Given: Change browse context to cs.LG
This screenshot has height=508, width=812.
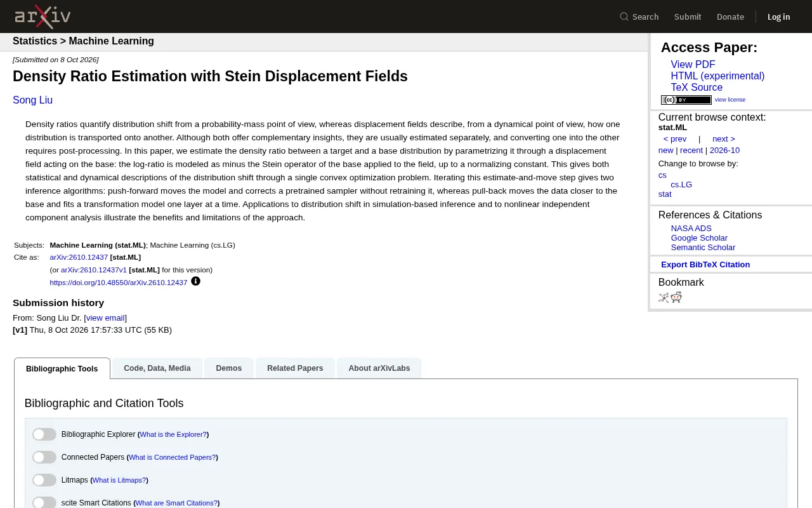Looking at the screenshot, I should 681,185.
